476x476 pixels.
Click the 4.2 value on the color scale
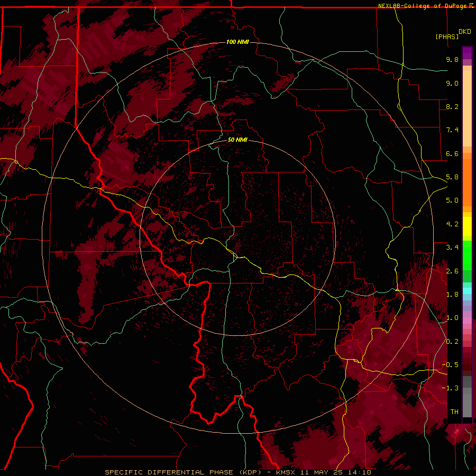click(452, 224)
